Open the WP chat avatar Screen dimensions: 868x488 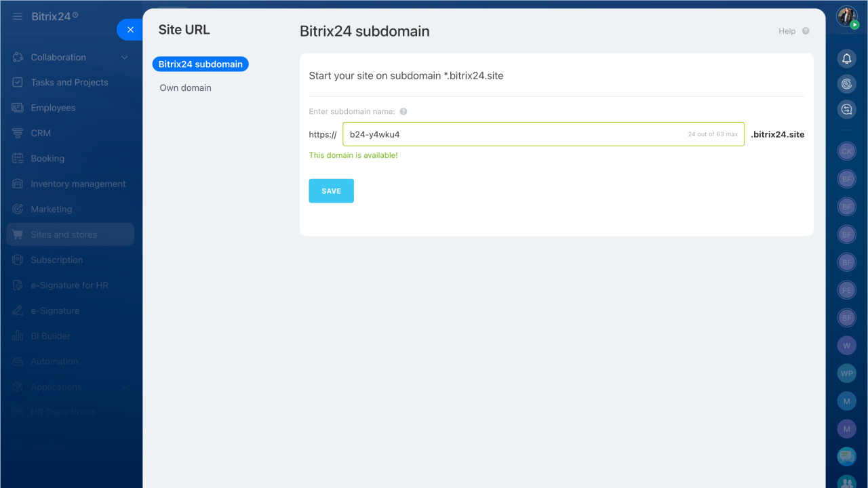846,373
